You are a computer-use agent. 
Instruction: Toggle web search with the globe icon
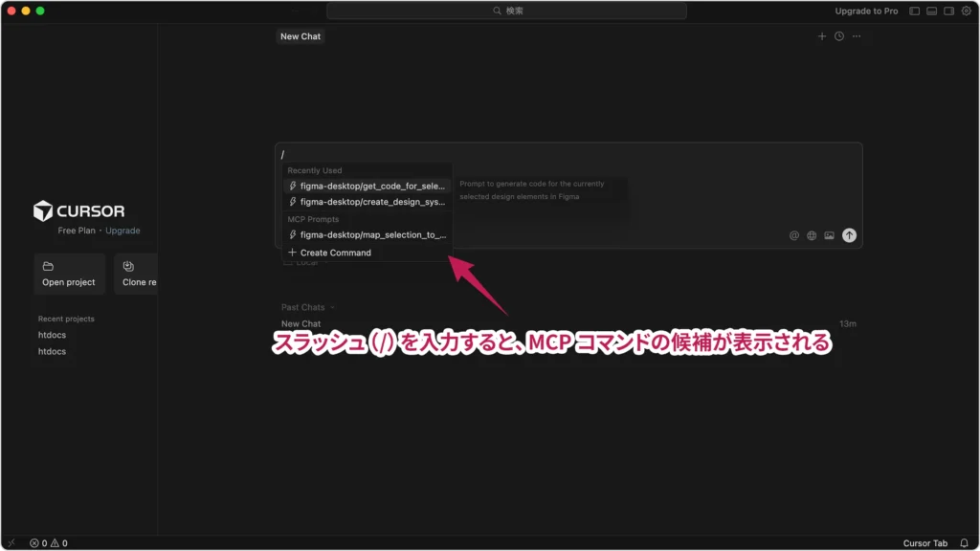pos(812,234)
